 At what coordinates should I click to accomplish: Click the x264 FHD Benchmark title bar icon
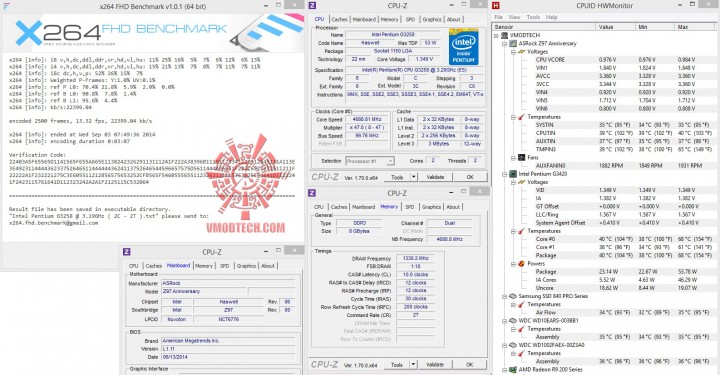pyautogui.click(x=6, y=6)
